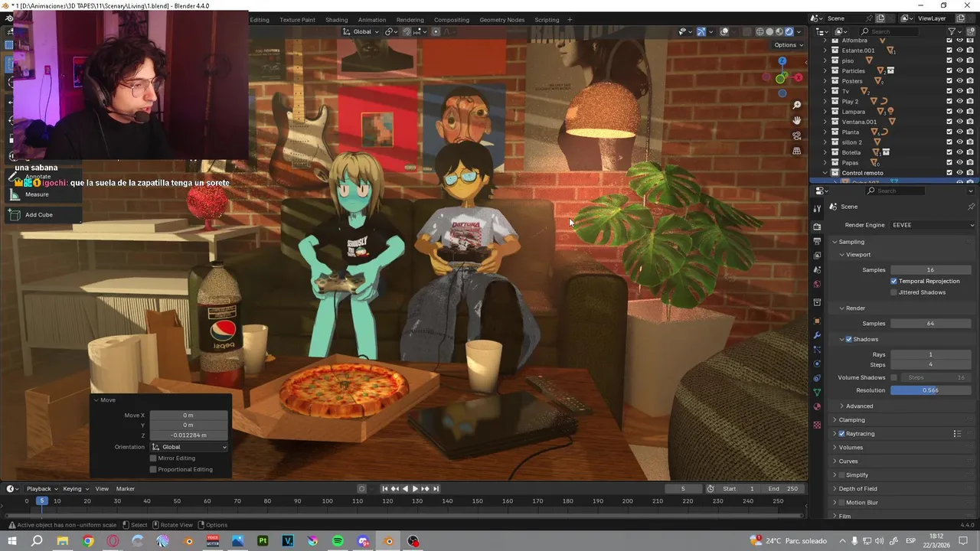
Task: Open the Scripting workspace tab
Action: click(x=547, y=20)
